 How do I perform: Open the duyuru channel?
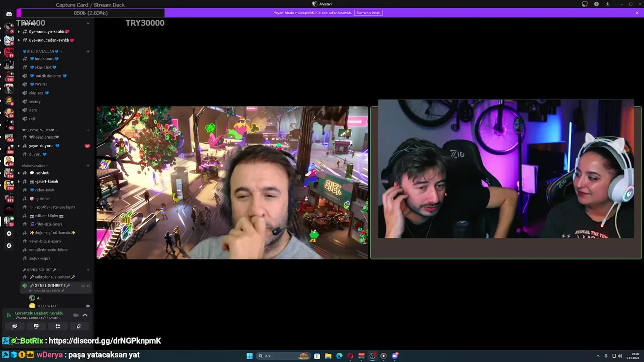pos(55,154)
